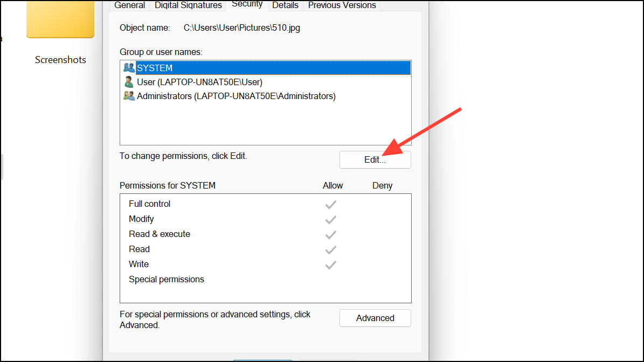Open the Digital Signatures tab
The width and height of the screenshot is (644, 362).
[x=188, y=5]
